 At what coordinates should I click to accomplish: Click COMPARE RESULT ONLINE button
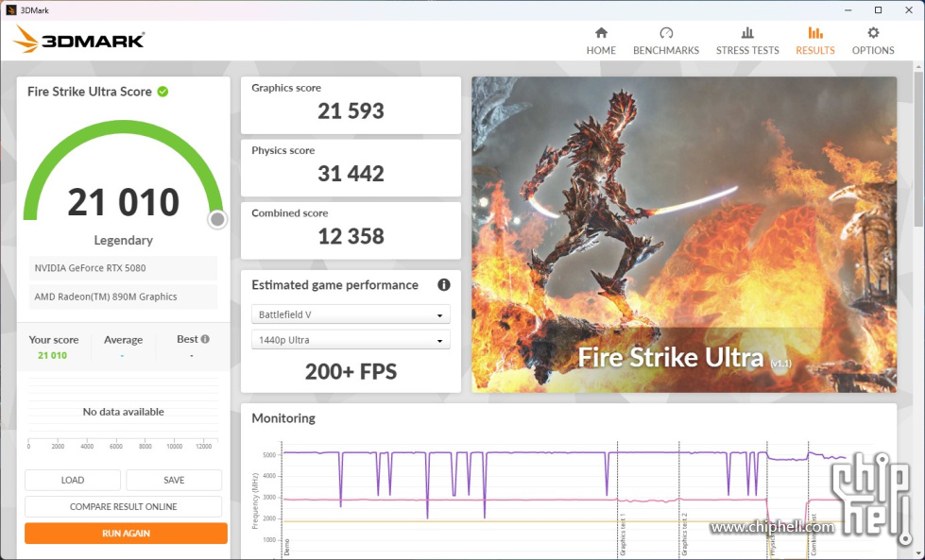coord(123,506)
